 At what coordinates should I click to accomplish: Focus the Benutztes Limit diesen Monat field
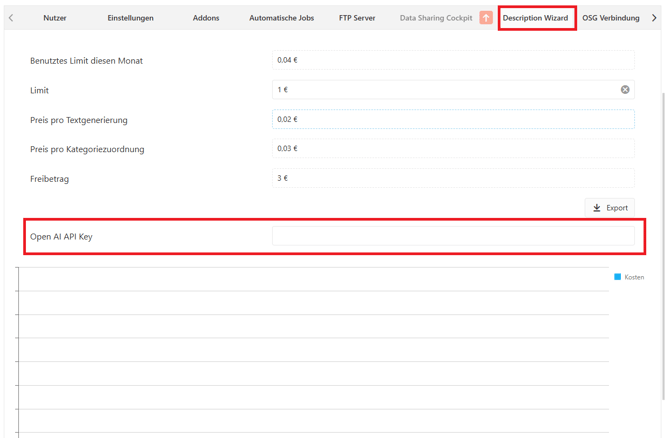coord(452,61)
